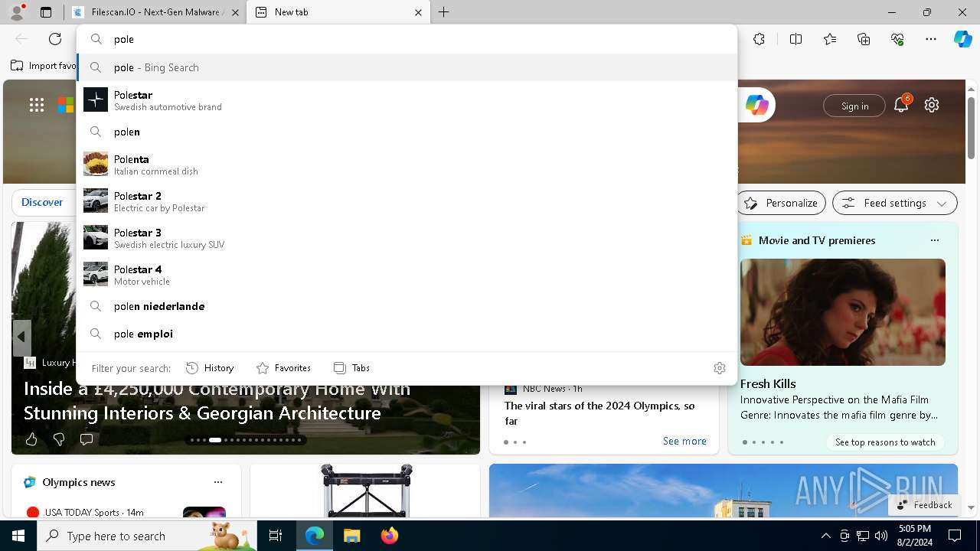Open comments on the home article
980x551 pixels.
coord(87,439)
